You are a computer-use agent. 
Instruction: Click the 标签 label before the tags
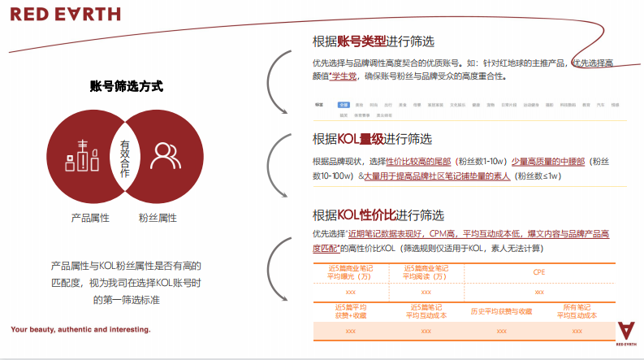318,105
